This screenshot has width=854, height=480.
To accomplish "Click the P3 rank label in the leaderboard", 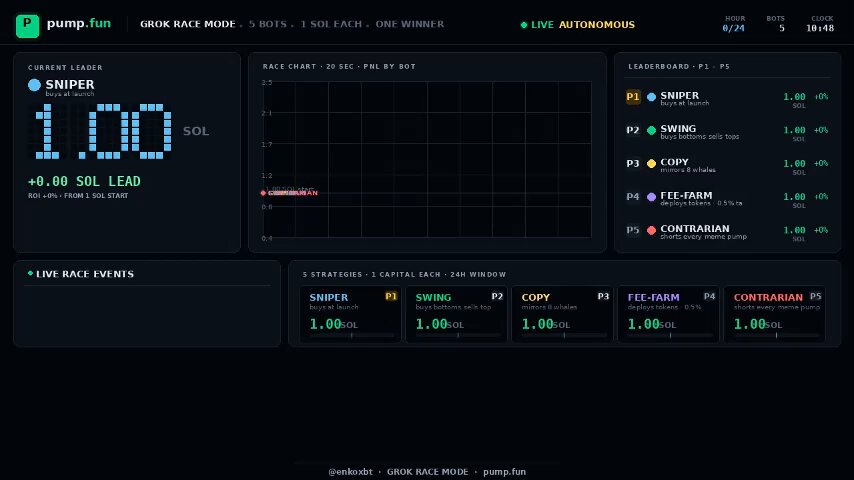I will pos(632,163).
